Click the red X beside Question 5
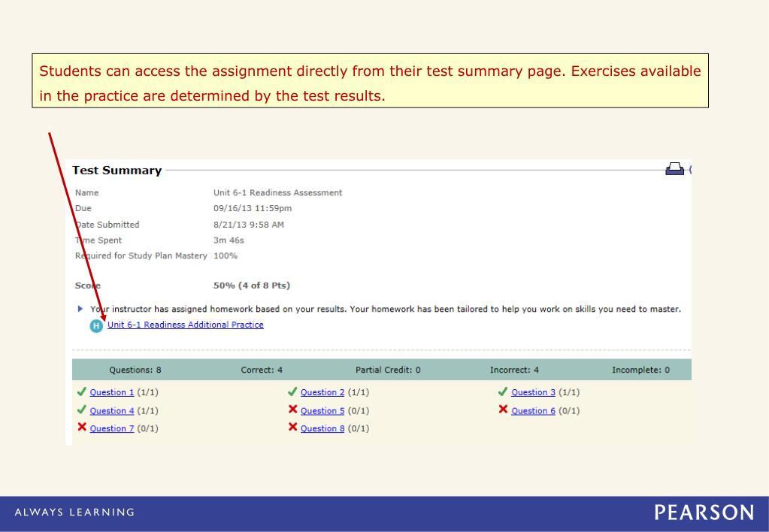The width and height of the screenshot is (769, 532). (x=292, y=409)
